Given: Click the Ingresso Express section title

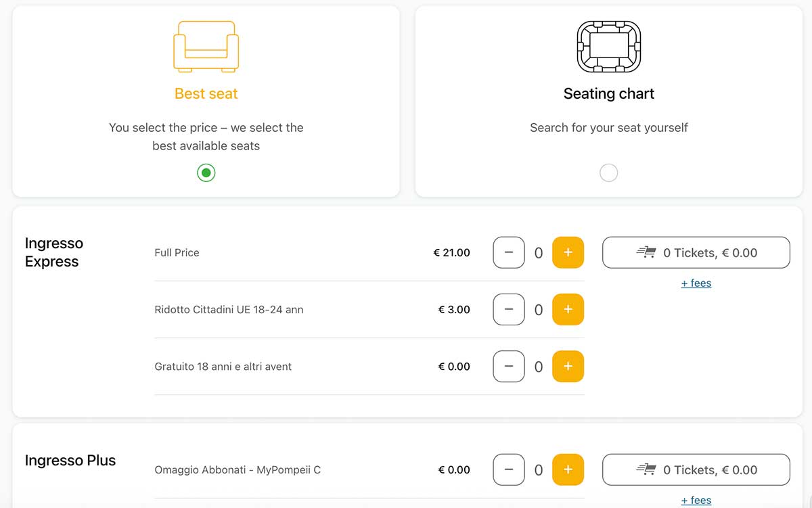Looking at the screenshot, I should tap(54, 252).
